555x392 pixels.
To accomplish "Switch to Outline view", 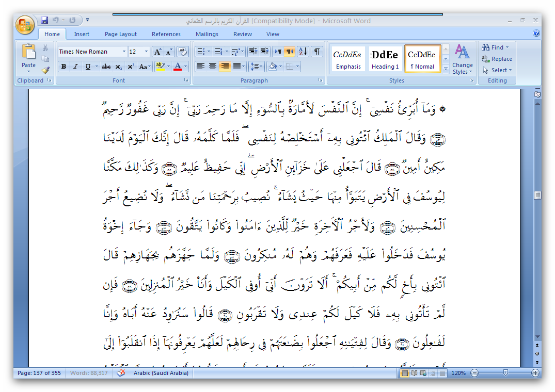I will coord(433,373).
